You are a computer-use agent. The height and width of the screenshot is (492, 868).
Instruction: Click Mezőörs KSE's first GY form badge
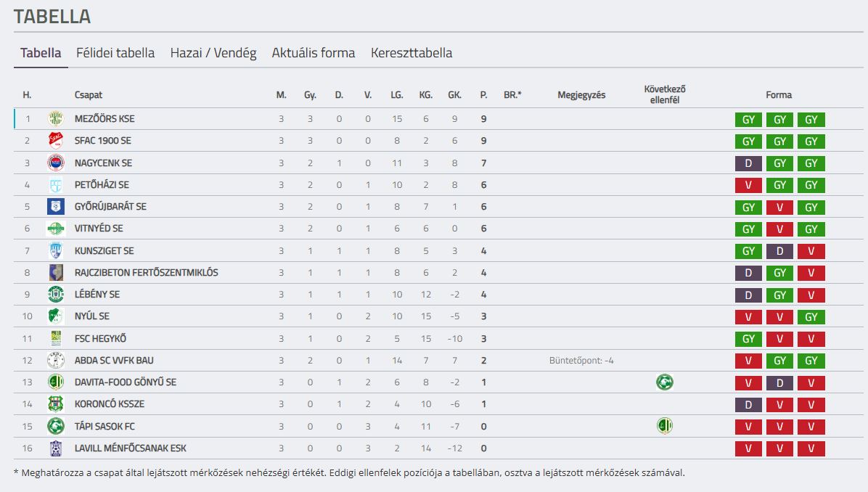(x=748, y=120)
